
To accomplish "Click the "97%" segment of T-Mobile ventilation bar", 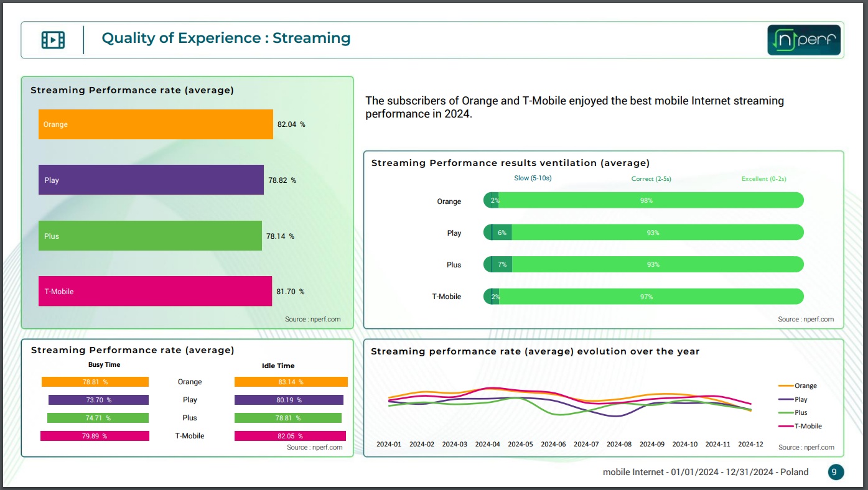I will [651, 297].
